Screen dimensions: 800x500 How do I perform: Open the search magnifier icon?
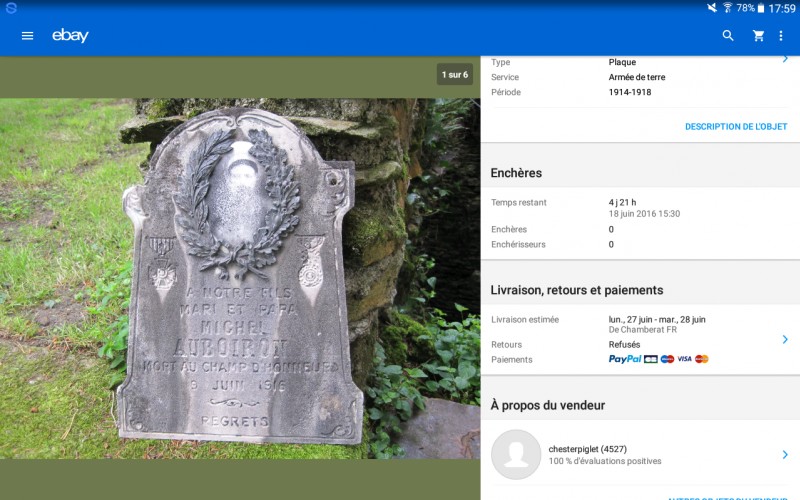coord(728,35)
